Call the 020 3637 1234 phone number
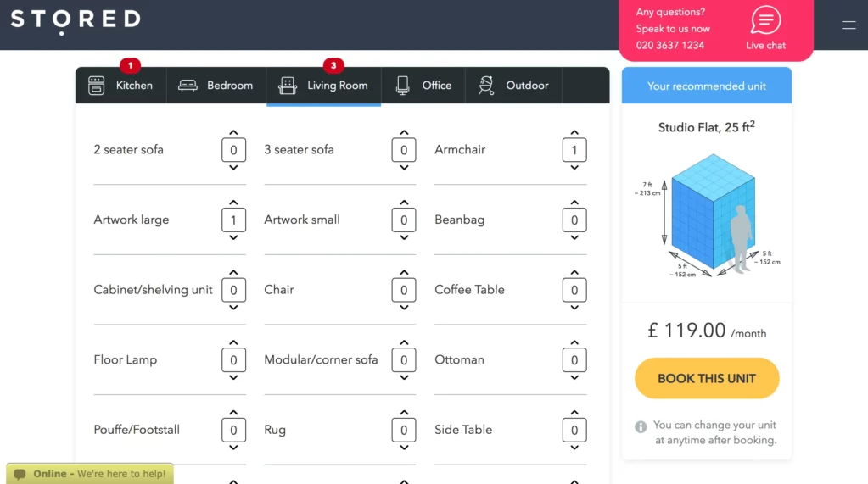868x484 pixels. (x=670, y=46)
